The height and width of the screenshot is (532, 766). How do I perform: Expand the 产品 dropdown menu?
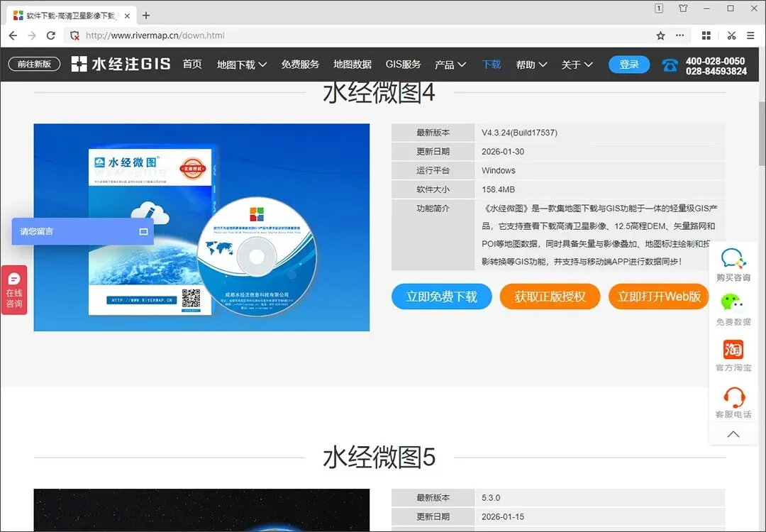coord(450,65)
